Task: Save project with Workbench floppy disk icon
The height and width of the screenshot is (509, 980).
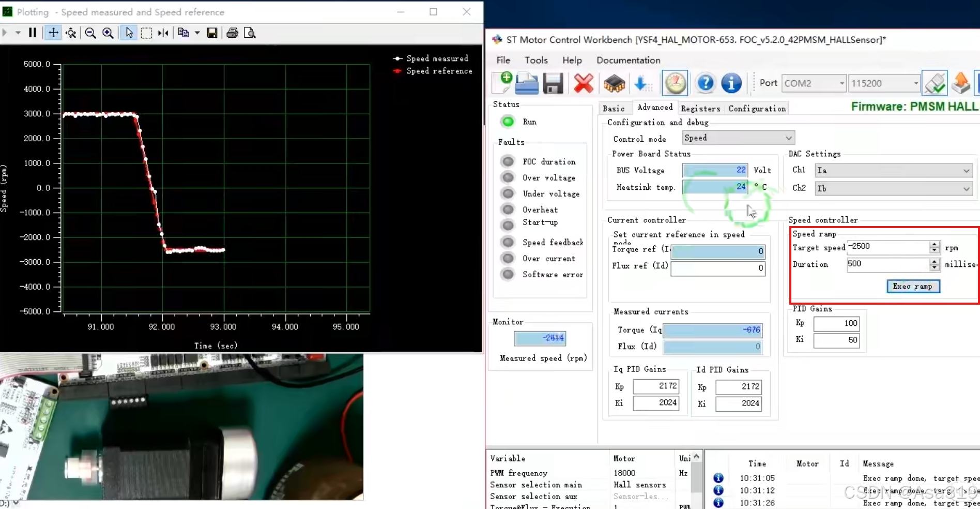Action: click(553, 83)
